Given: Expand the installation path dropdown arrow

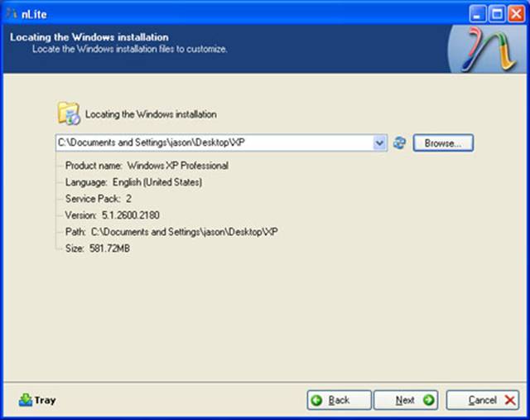Looking at the screenshot, I should tap(380, 142).
